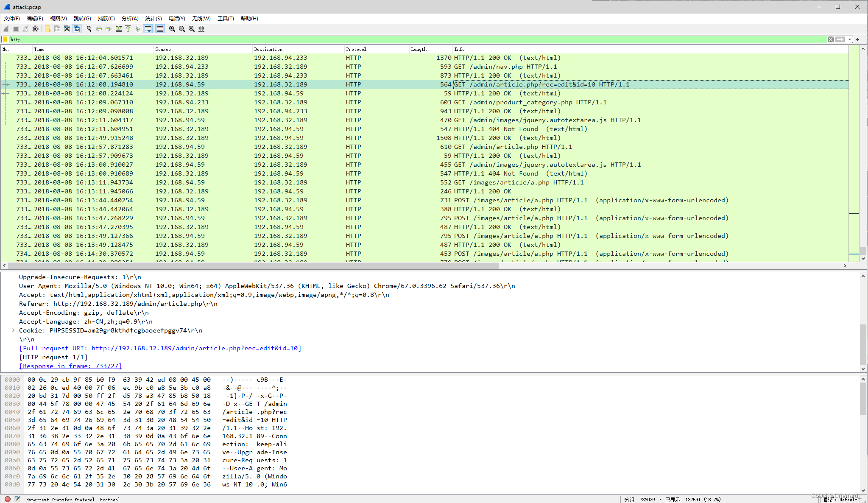Sort packets by the Destination column header

click(298, 49)
